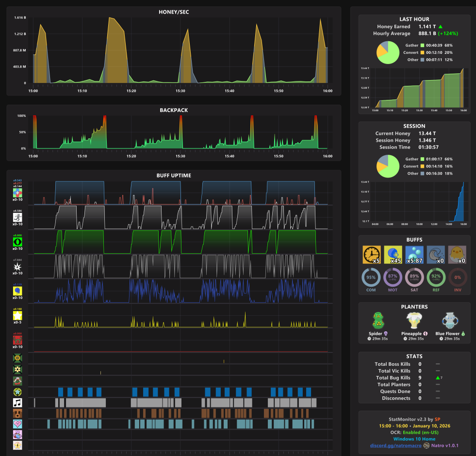Click the yellow chick buff icon
Screen dimensions: 476x456
pyautogui.click(x=457, y=255)
